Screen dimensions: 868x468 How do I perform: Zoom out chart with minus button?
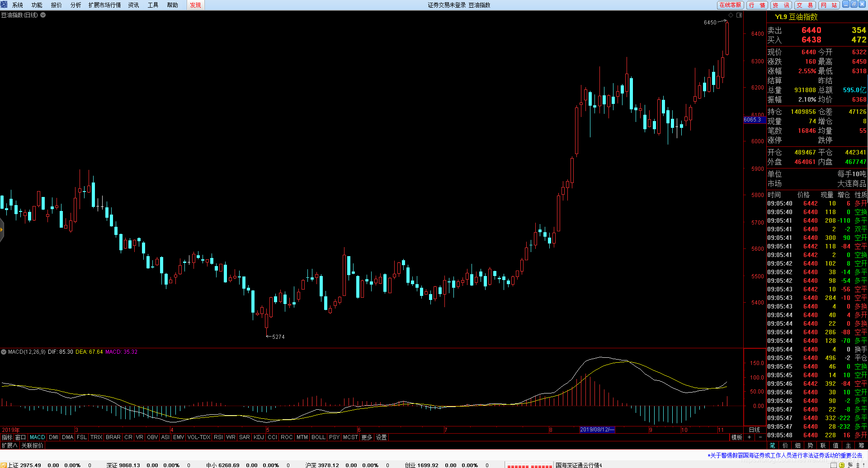760,437
